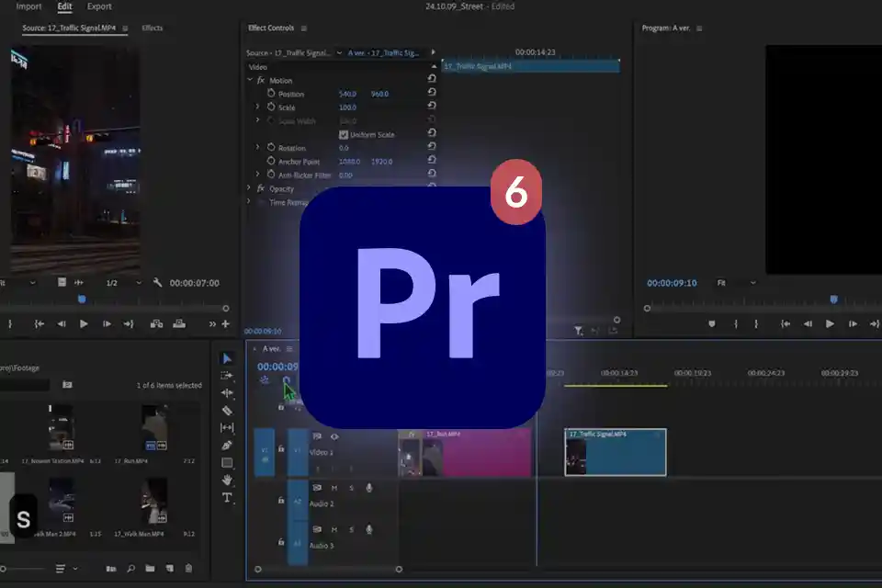Screen dimensions: 882x588
Task: Select the Rectangle tool
Action: [x=227, y=462]
